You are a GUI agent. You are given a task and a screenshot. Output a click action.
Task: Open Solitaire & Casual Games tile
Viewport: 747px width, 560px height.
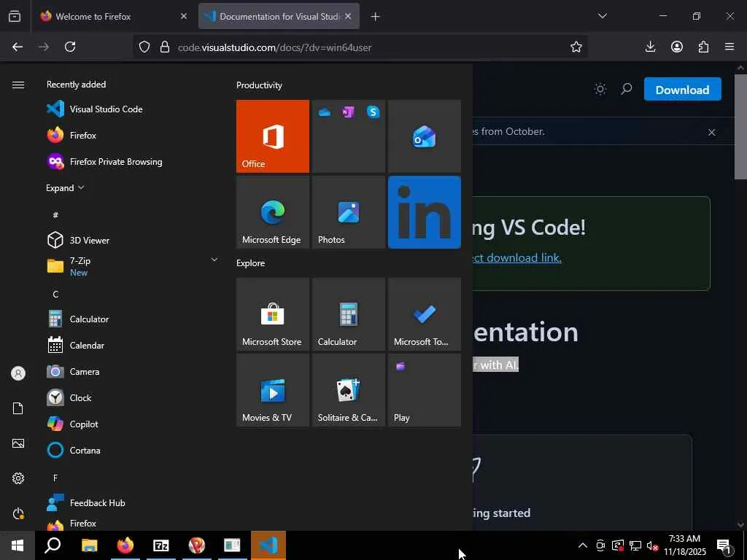click(x=349, y=390)
